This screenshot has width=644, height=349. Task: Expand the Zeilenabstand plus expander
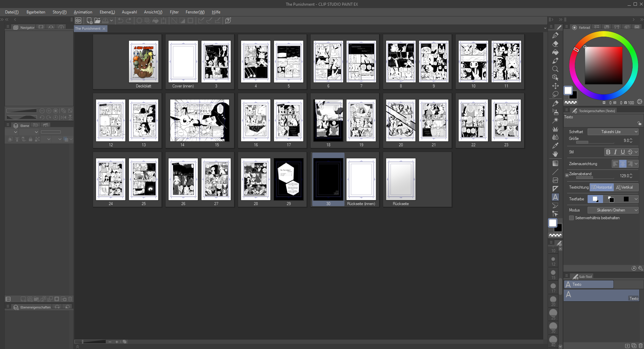(x=567, y=175)
